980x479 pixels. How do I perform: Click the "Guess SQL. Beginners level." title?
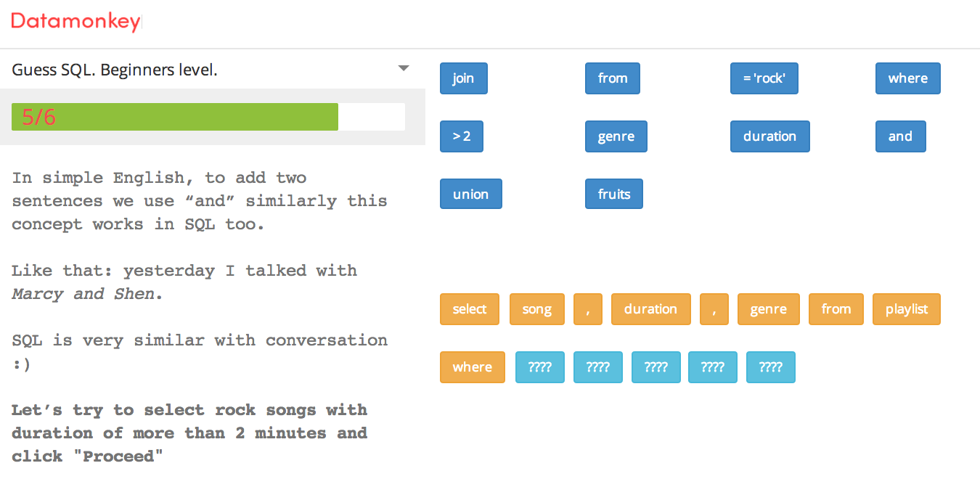(115, 70)
